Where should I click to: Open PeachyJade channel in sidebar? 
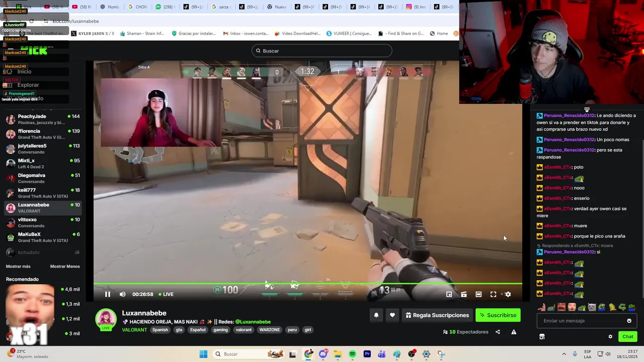point(43,119)
